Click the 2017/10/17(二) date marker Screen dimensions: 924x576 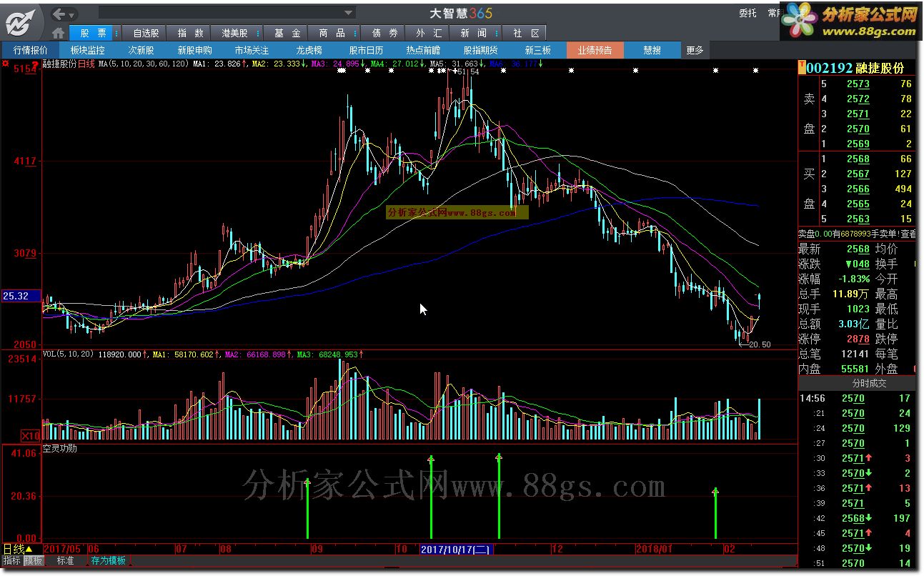tap(456, 549)
